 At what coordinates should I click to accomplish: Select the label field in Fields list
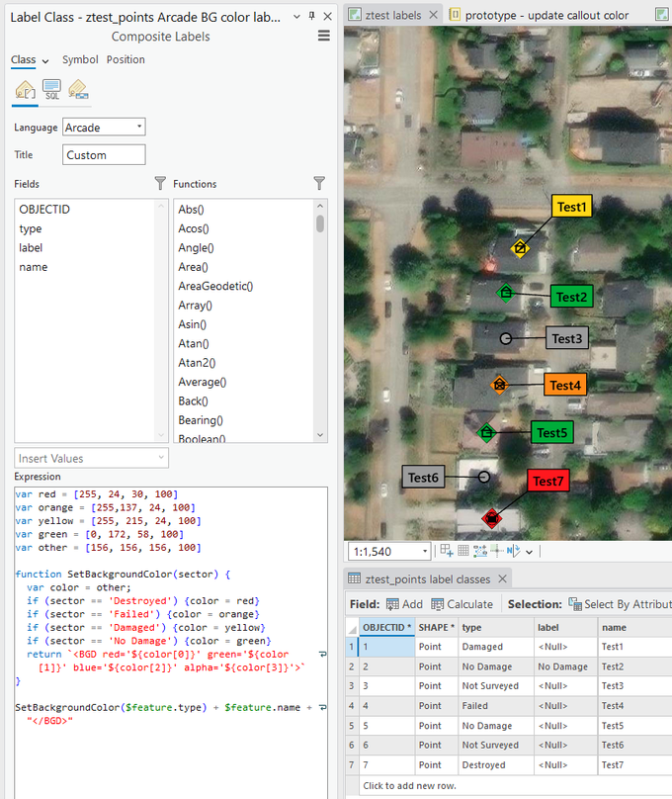pyautogui.click(x=31, y=248)
